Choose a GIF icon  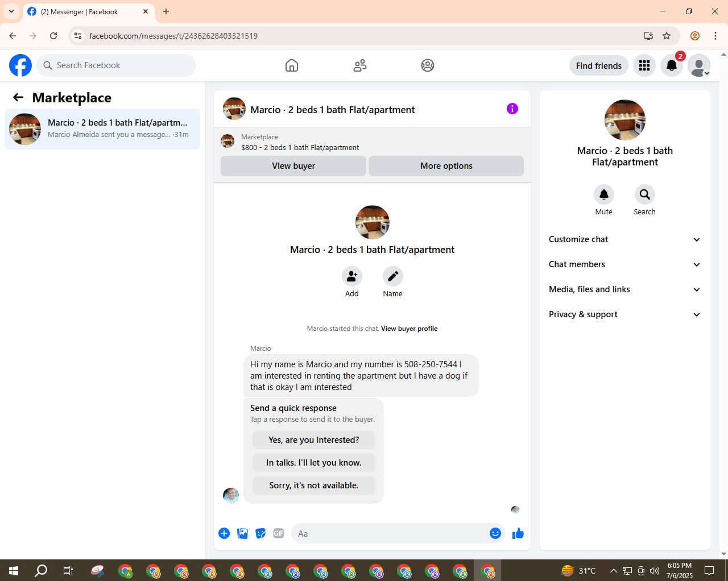coord(279,533)
